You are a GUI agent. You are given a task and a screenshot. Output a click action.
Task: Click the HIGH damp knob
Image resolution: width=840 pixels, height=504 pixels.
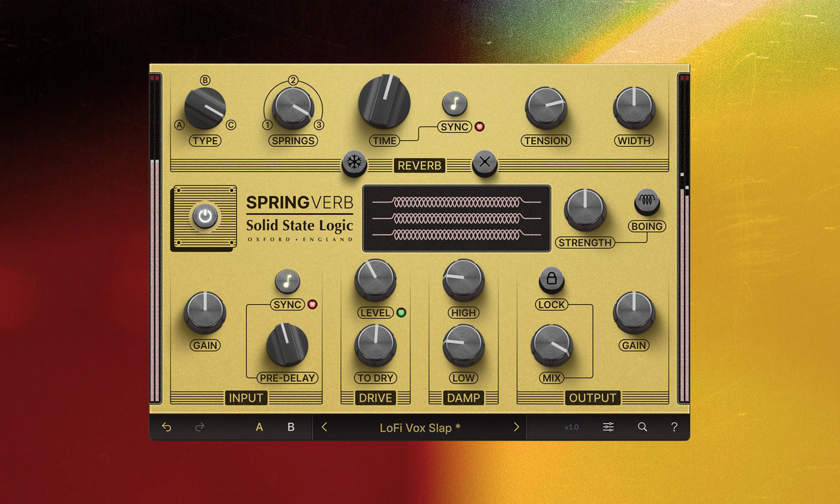click(464, 279)
